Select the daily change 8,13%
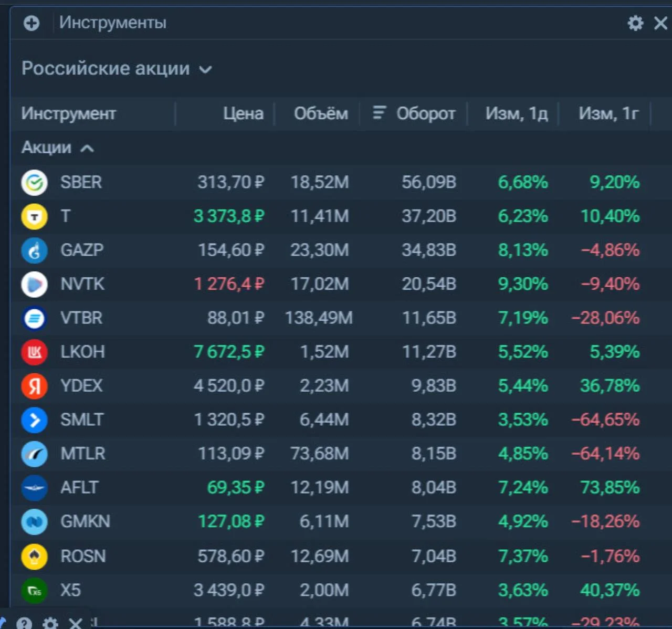 [x=523, y=250]
